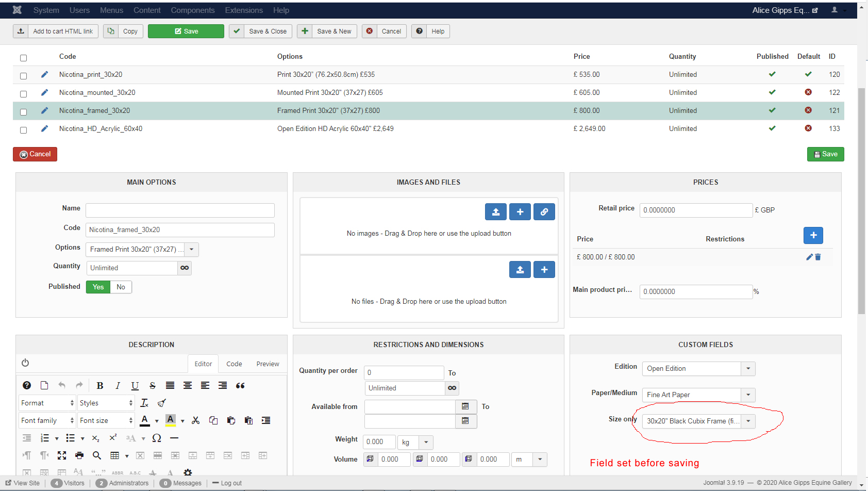Click Log out in the status bar
This screenshot has height=491, width=868.
coord(227,483)
